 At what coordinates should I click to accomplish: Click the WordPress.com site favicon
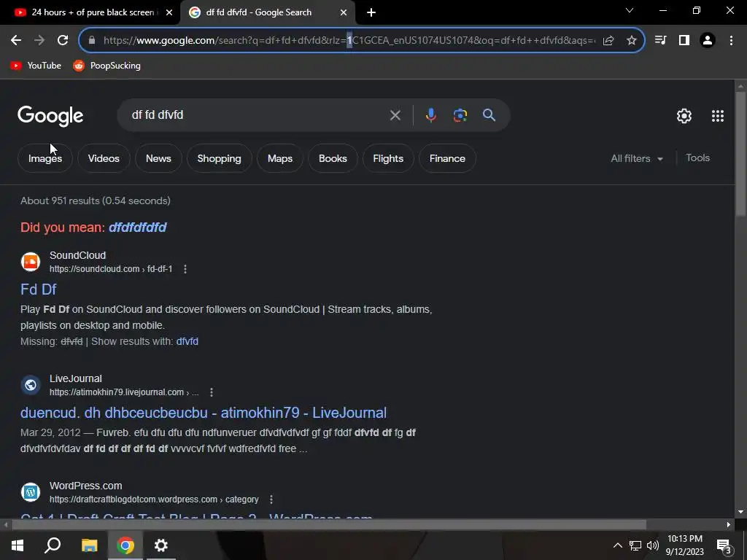(x=31, y=492)
